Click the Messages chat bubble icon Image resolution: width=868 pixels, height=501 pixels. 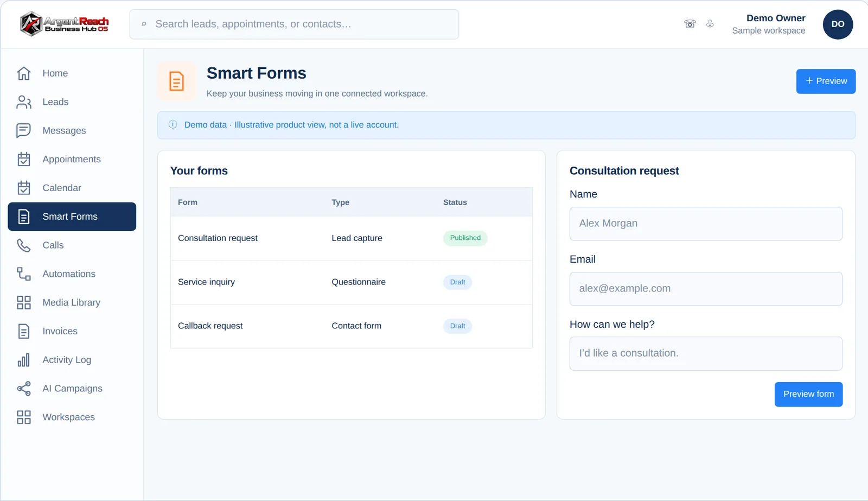tap(24, 131)
